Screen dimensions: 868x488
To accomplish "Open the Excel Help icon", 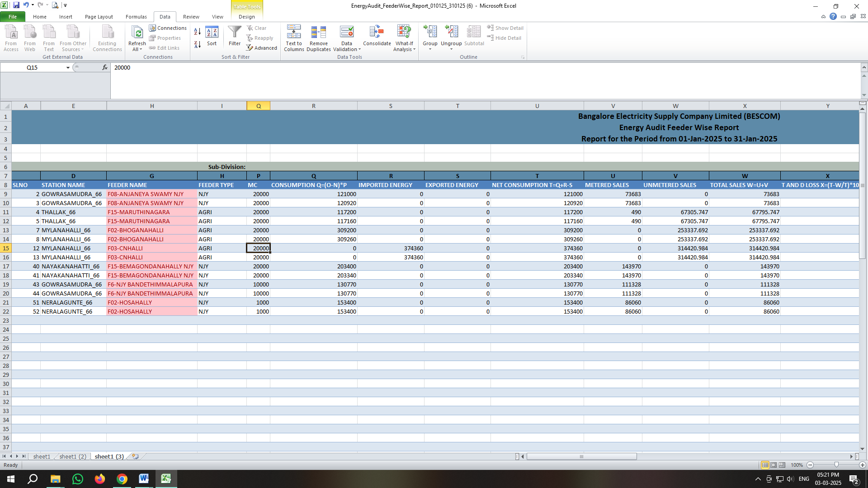I will point(833,17).
